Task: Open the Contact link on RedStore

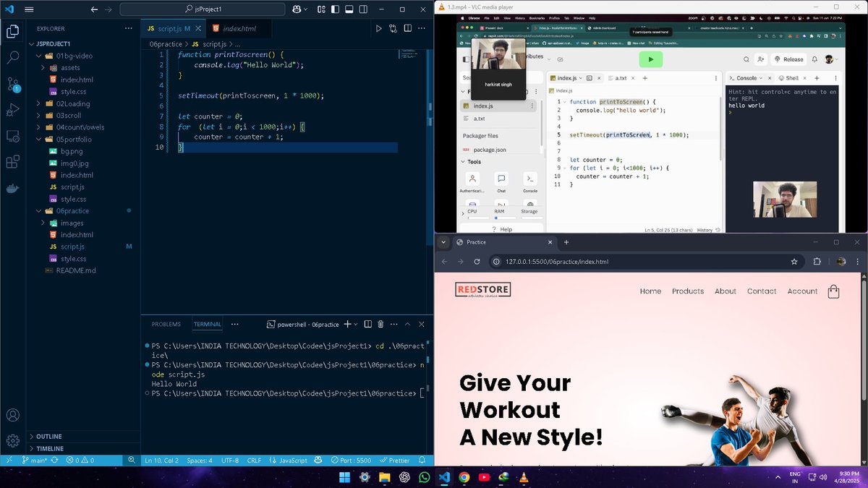Action: (762, 291)
